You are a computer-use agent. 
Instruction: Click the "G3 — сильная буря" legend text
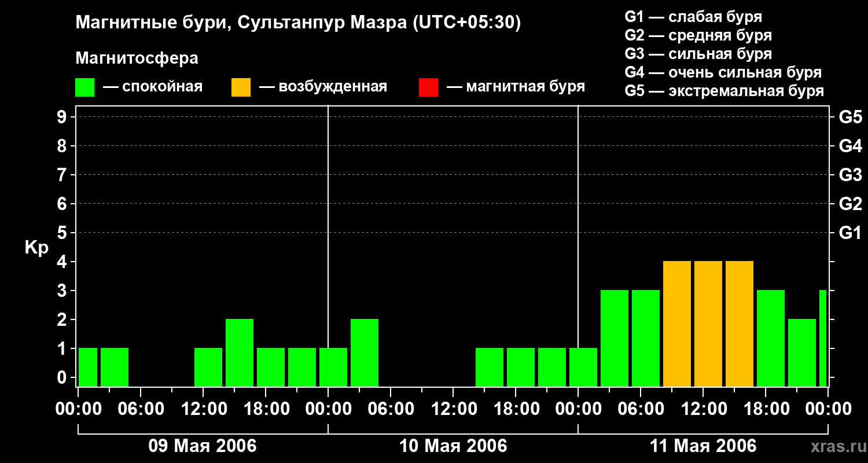698,54
